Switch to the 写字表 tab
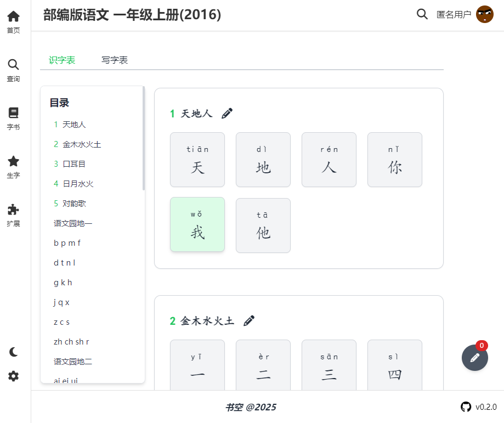Screen dimensions: 504x423 [x=115, y=60]
